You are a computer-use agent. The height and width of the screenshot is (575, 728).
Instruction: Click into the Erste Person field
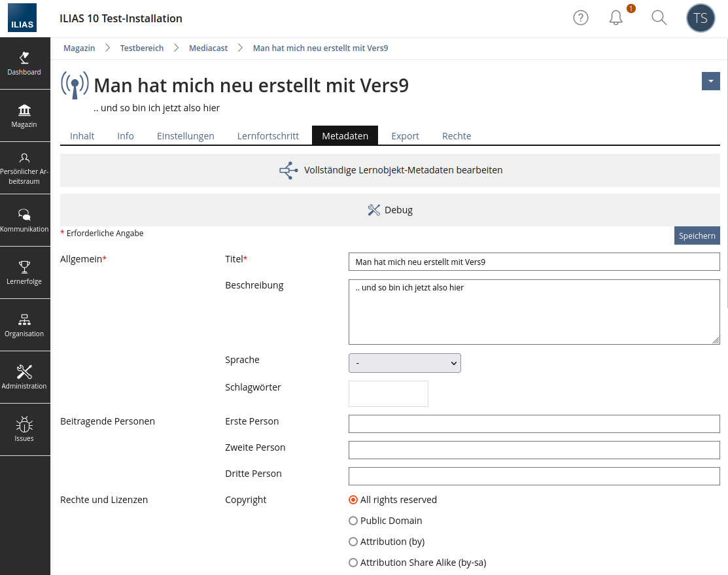(x=534, y=424)
